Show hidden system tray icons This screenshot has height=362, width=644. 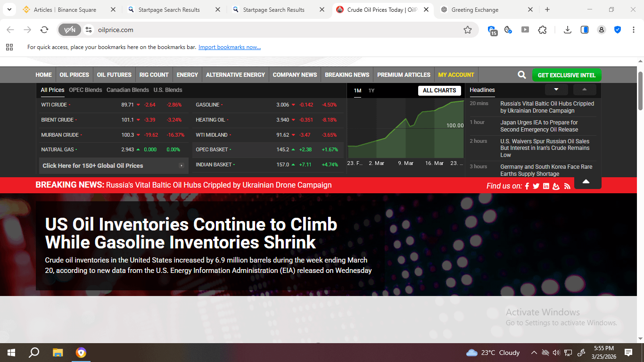pyautogui.click(x=534, y=353)
